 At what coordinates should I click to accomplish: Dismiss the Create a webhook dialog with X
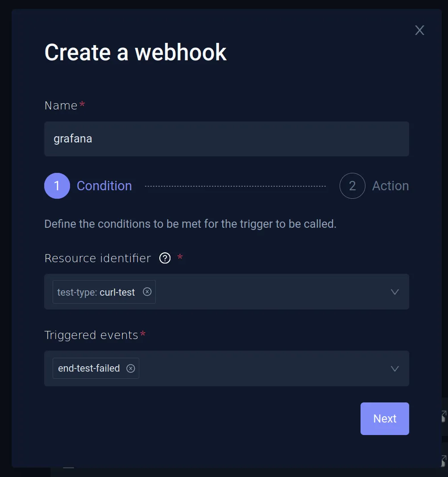pos(419,30)
